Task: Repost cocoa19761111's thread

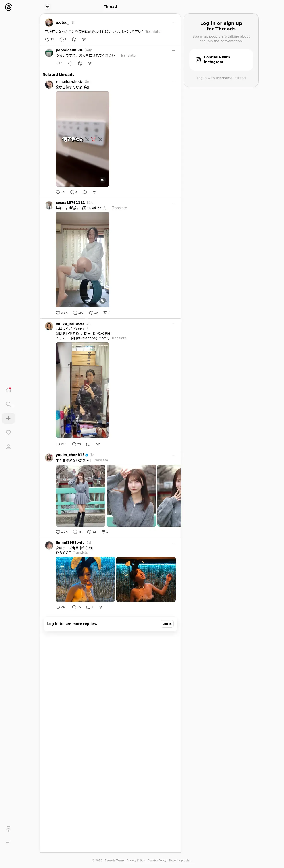Action: coord(93,313)
